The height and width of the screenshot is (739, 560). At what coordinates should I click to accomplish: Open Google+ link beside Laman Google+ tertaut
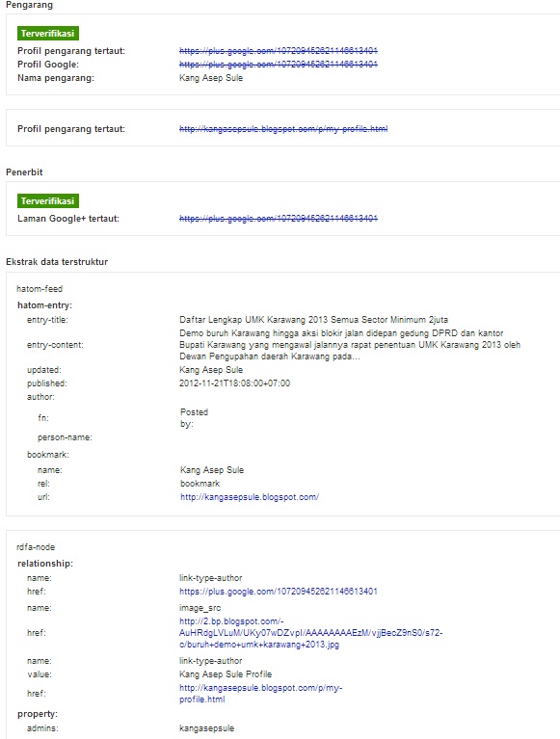(x=279, y=218)
